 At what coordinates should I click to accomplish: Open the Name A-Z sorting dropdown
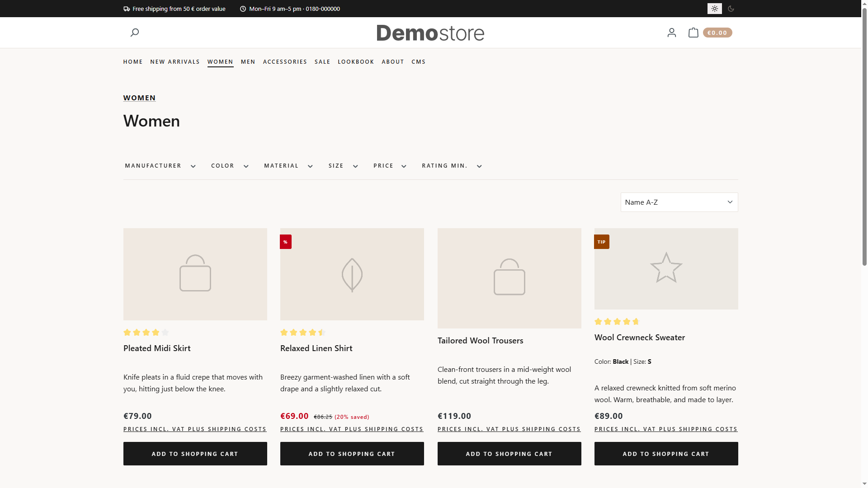point(679,202)
